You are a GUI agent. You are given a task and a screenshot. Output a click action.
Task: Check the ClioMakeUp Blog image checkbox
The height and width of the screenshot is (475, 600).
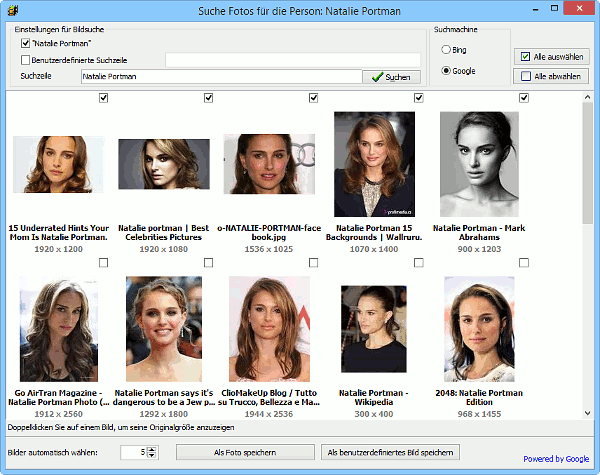[313, 263]
